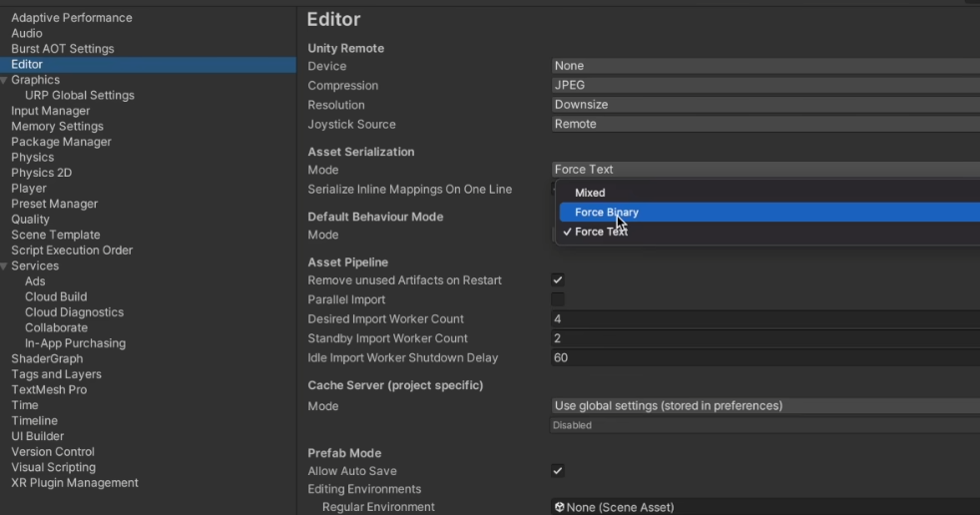This screenshot has height=515, width=980.
Task: Click the Regular Environment scene asset field
Action: [765, 507]
